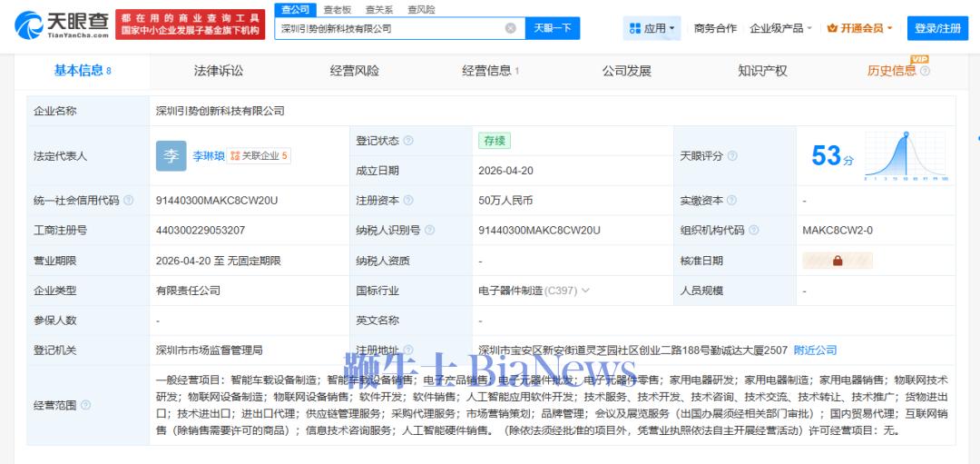Open the 商务合作 link
Screen dimensions: 980x464
tap(716, 28)
